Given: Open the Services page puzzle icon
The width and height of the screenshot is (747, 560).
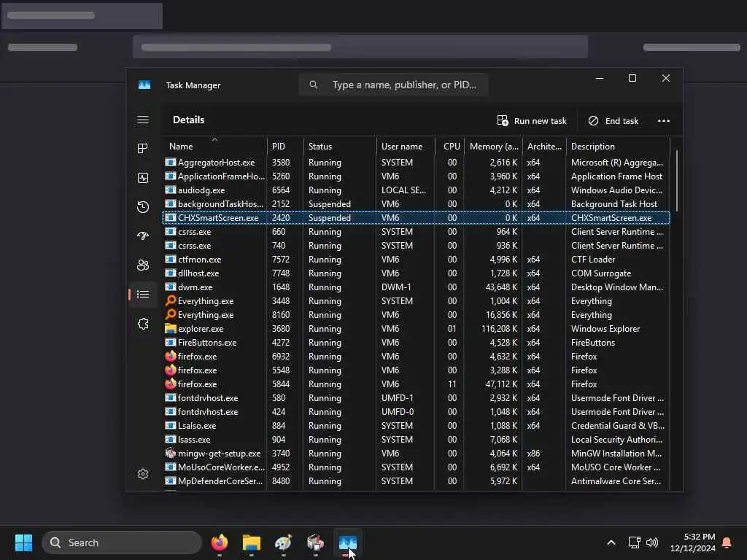Looking at the screenshot, I should [x=143, y=324].
